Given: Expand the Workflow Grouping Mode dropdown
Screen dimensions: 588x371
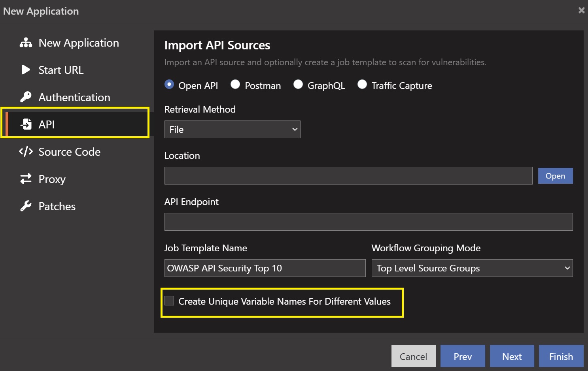Looking at the screenshot, I should point(472,268).
